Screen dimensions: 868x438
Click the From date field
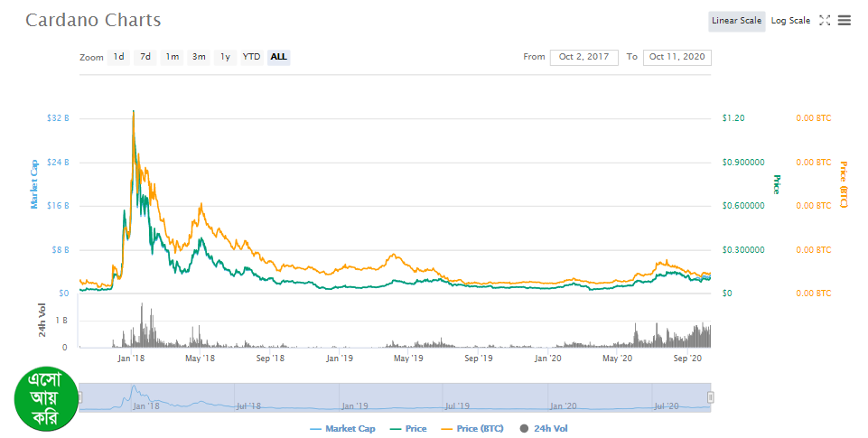click(583, 57)
